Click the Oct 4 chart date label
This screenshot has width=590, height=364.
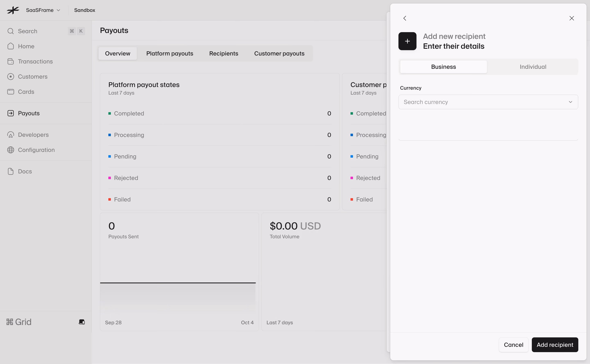247,322
